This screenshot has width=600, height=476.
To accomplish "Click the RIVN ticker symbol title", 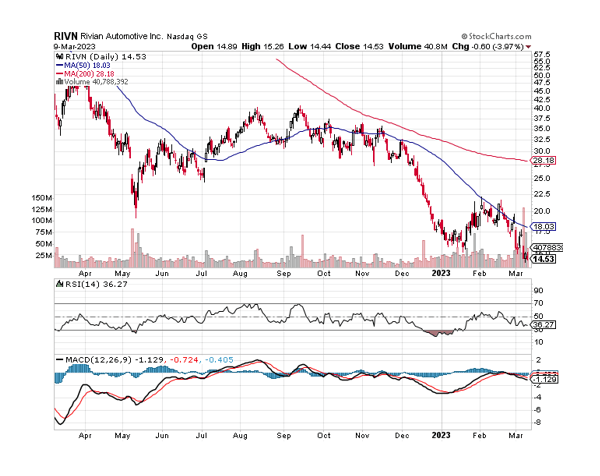I will (66, 36).
